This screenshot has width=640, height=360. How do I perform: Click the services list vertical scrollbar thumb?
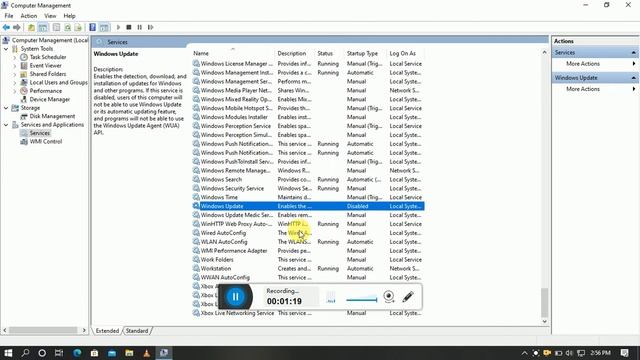point(544,302)
